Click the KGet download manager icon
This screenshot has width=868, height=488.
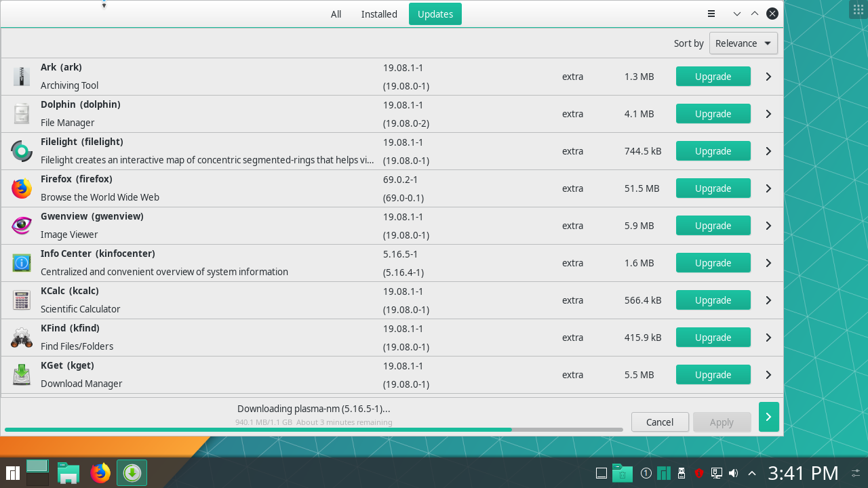coord(21,374)
